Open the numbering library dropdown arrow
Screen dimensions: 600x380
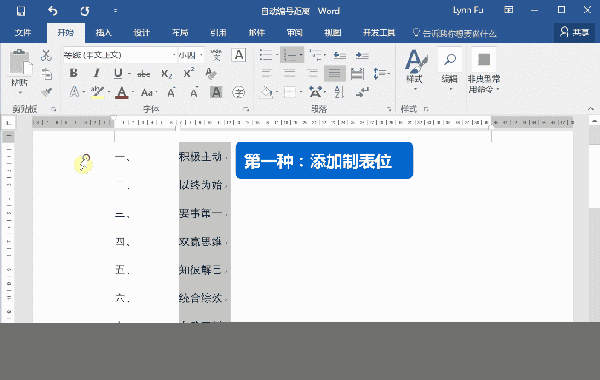301,55
